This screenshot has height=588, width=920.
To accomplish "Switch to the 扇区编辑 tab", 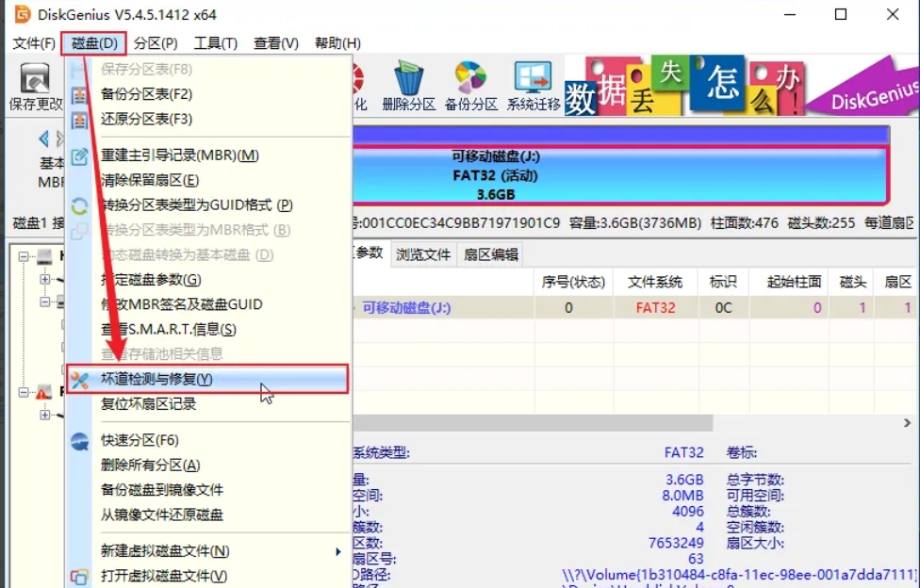I will (x=490, y=253).
